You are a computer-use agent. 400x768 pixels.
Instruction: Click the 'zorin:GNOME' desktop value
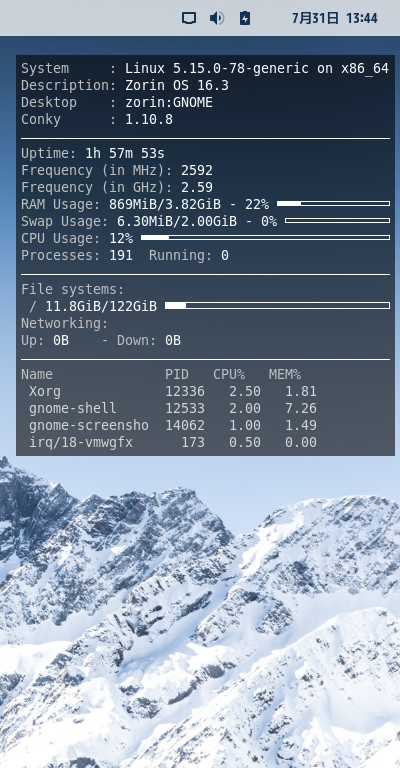click(x=169, y=103)
